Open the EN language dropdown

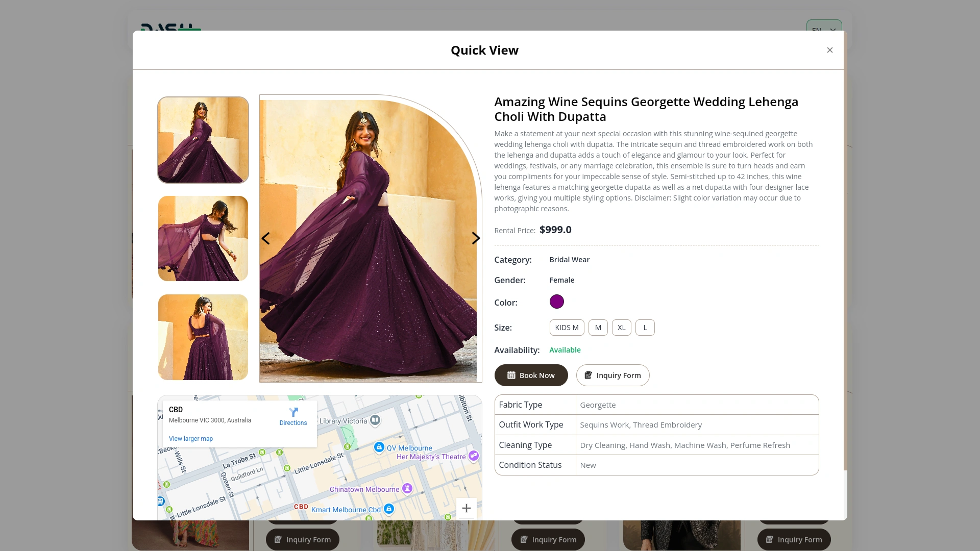tap(824, 27)
